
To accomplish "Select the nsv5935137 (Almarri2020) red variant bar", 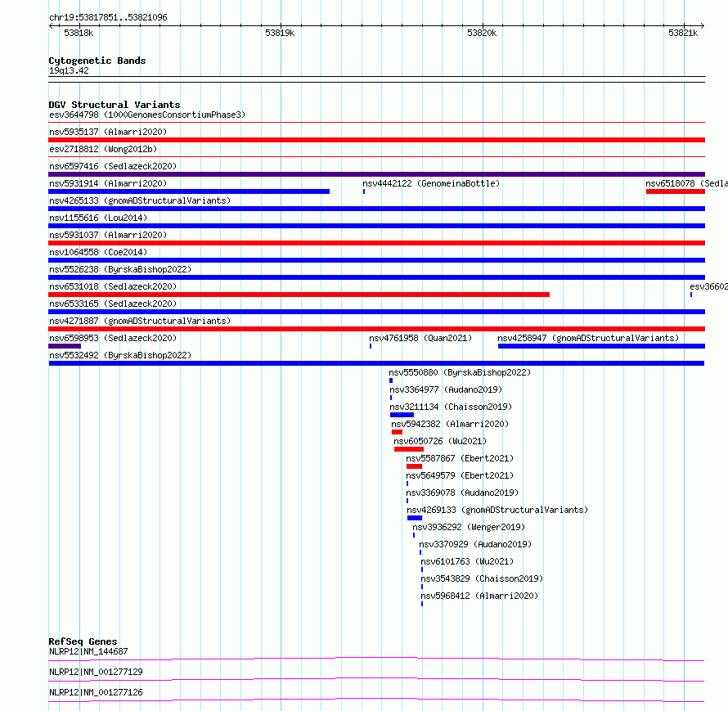I will click(376, 140).
